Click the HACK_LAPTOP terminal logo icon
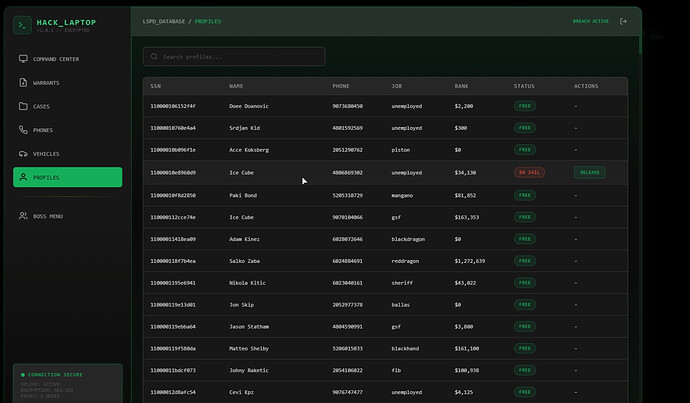This screenshot has width=690, height=403. coord(22,25)
